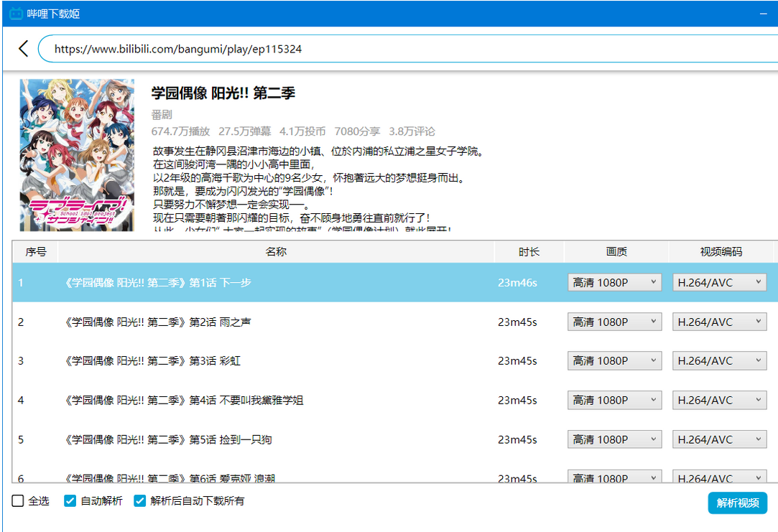Click the number 3 index cell

tap(21, 360)
